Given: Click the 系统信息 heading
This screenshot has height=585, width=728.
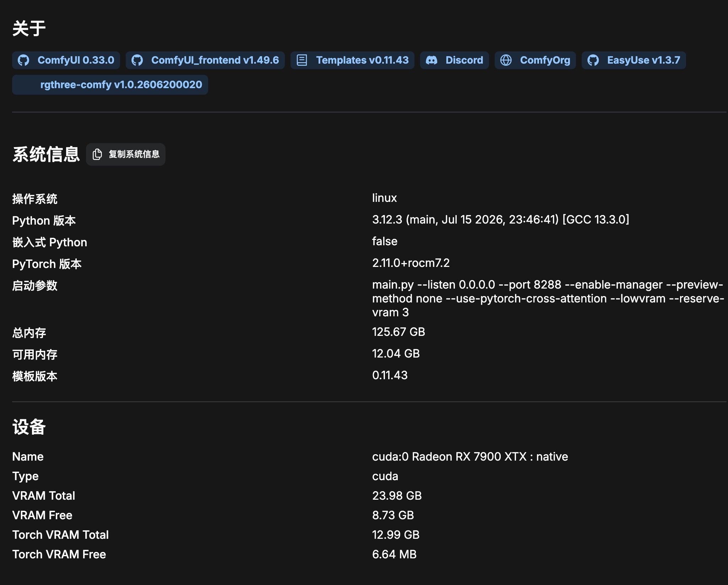Looking at the screenshot, I should [46, 154].
